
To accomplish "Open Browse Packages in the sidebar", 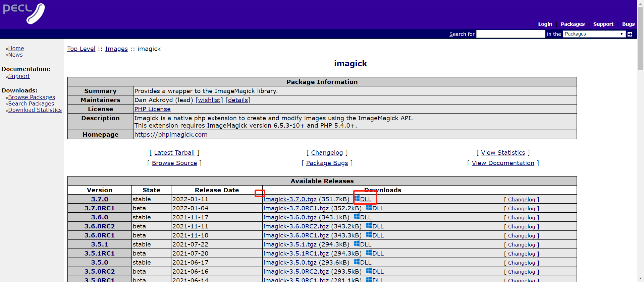I will (x=32, y=97).
